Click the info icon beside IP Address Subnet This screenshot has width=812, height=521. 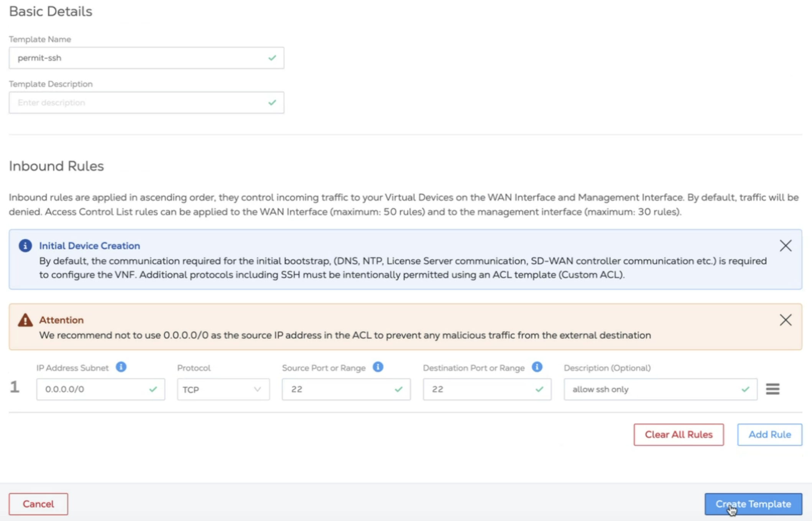point(120,367)
